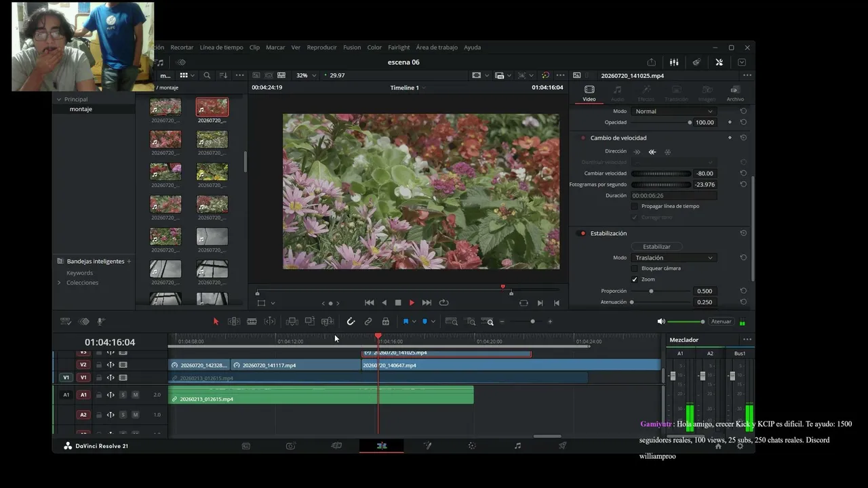Click the insert clip edit icon
868x488 pixels.
point(292,321)
